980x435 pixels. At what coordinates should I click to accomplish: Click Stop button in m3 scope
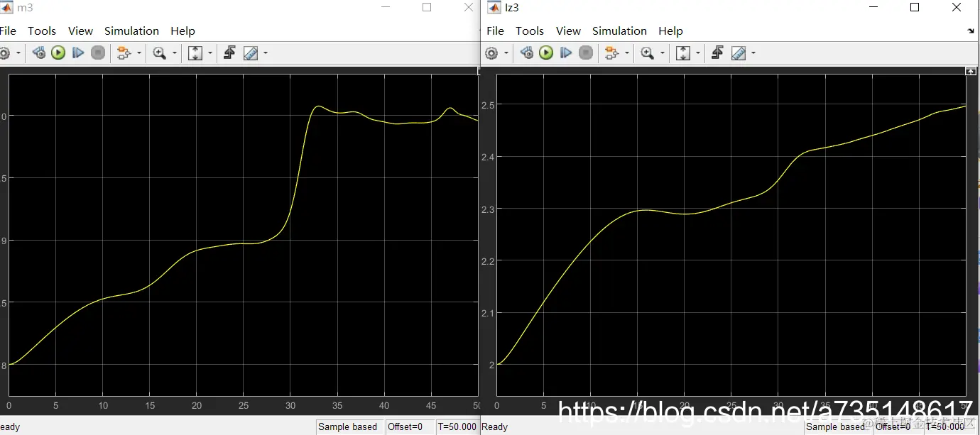tap(98, 53)
